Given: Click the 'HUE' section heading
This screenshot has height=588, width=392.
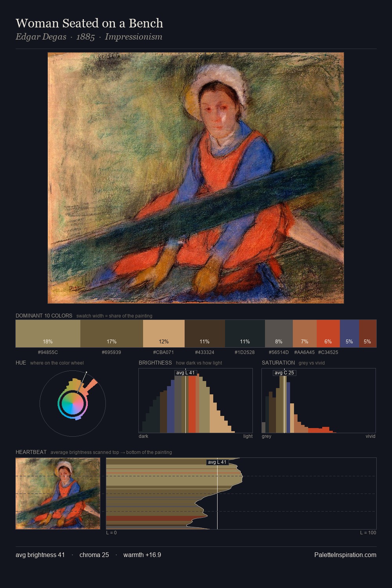Looking at the screenshot, I should [21, 363].
